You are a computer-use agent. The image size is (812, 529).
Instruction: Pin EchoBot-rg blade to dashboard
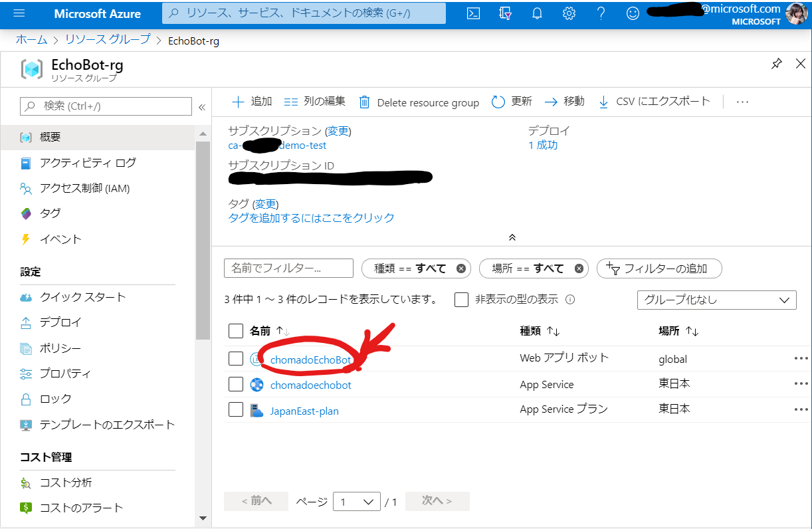tap(776, 64)
